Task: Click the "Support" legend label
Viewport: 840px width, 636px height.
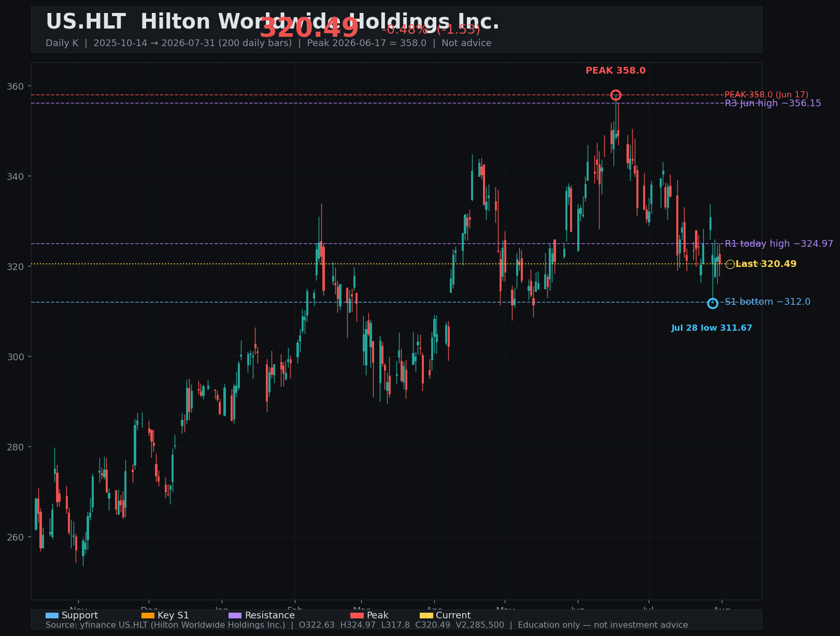Action: (x=80, y=615)
